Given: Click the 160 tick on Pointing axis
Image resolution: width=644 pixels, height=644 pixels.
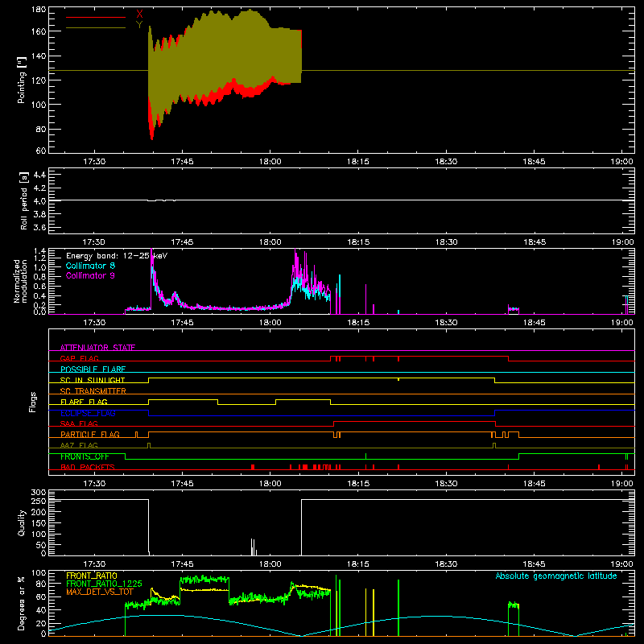Looking at the screenshot, I should coord(39,31).
